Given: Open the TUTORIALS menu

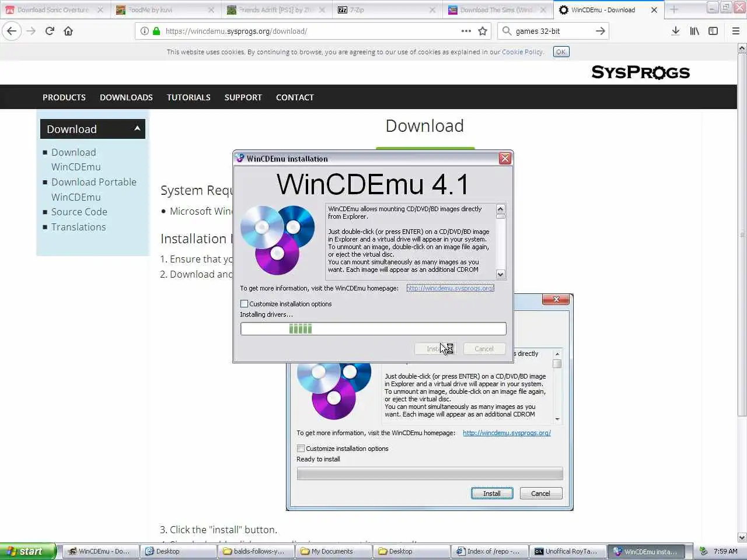Looking at the screenshot, I should [189, 97].
